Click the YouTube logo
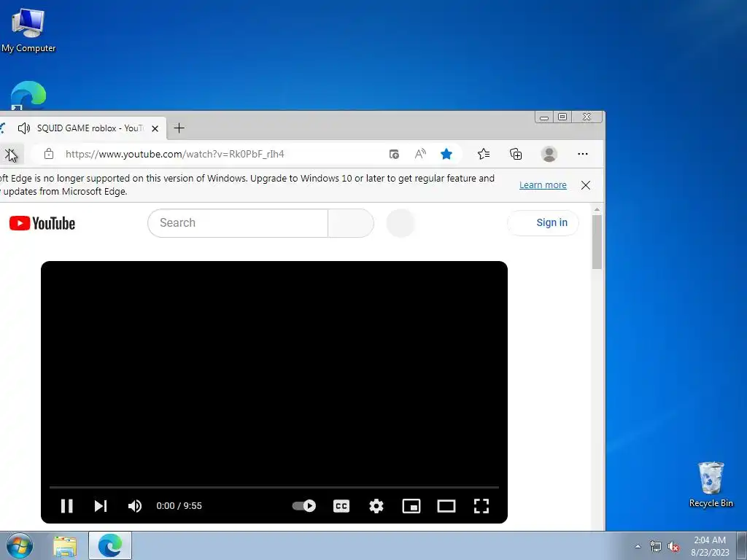The width and height of the screenshot is (747, 560). point(42,223)
